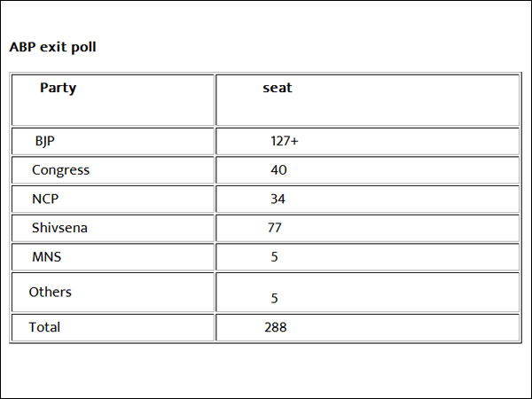Viewport: 532px width, 399px height.
Task: Click the total seat count 288
Action: [x=276, y=327]
